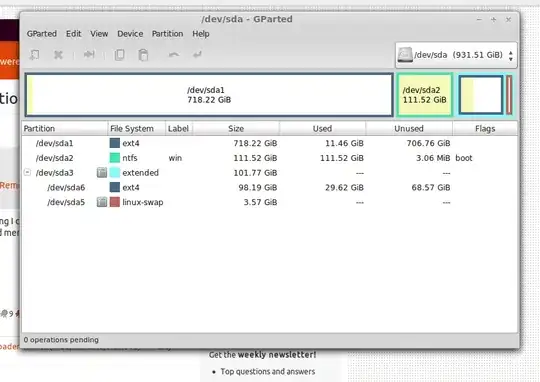The width and height of the screenshot is (540, 382).
Task: Open the /dev/sda device selector dropdown
Action: click(x=456, y=55)
